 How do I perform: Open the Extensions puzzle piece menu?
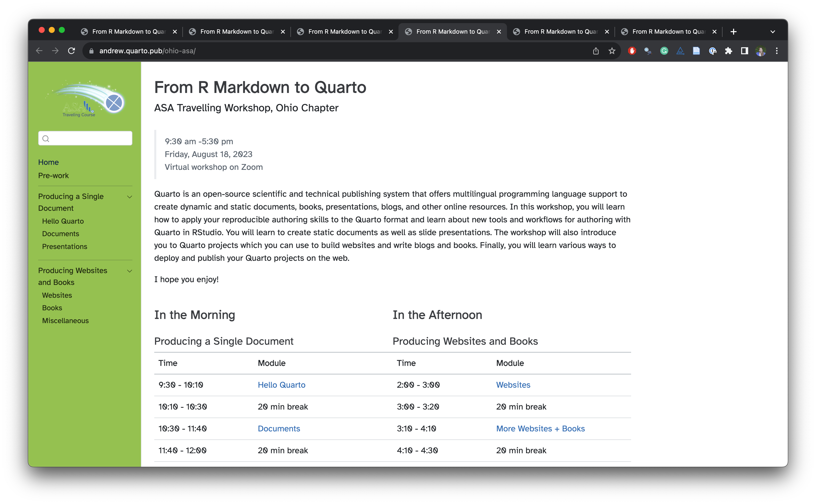pos(728,51)
